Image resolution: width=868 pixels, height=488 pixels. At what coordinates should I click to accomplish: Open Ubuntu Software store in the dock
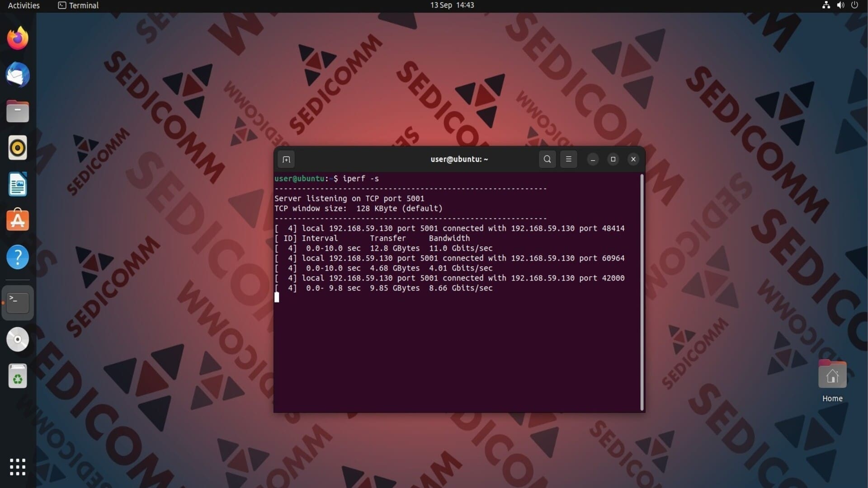[x=18, y=221]
